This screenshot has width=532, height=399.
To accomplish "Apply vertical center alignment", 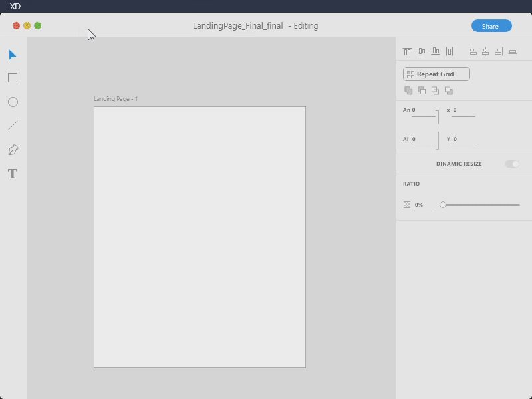I will pos(422,51).
